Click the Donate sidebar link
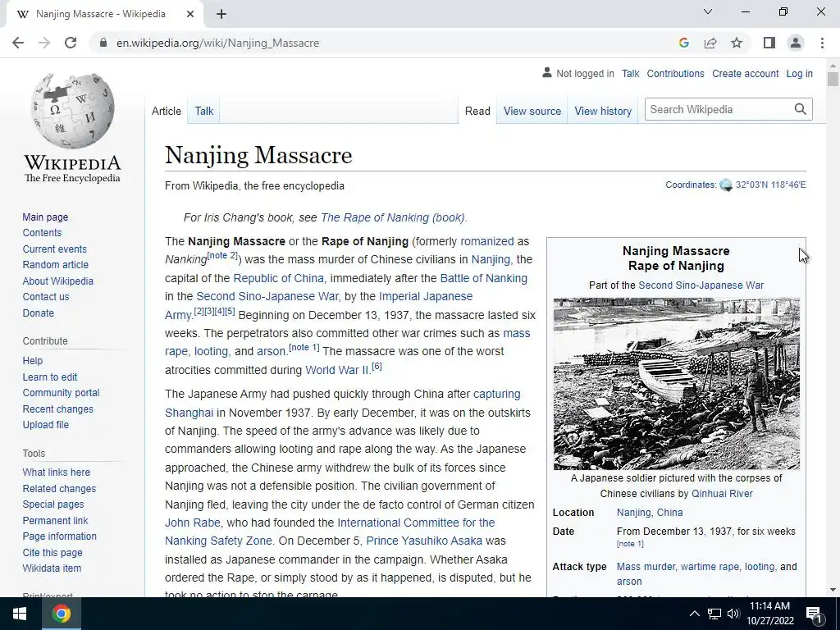This screenshot has height=630, width=840. [38, 313]
